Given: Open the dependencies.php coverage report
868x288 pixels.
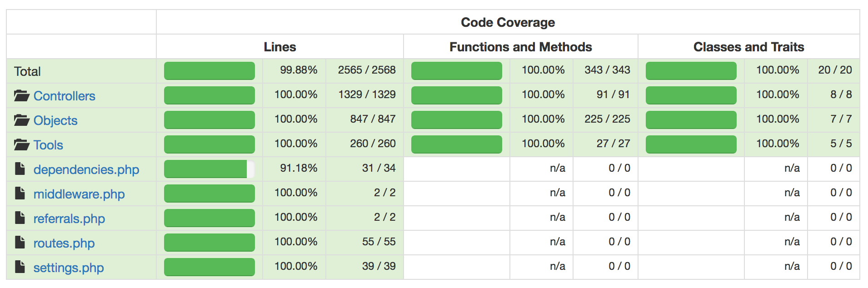Looking at the screenshot, I should click(x=86, y=169).
